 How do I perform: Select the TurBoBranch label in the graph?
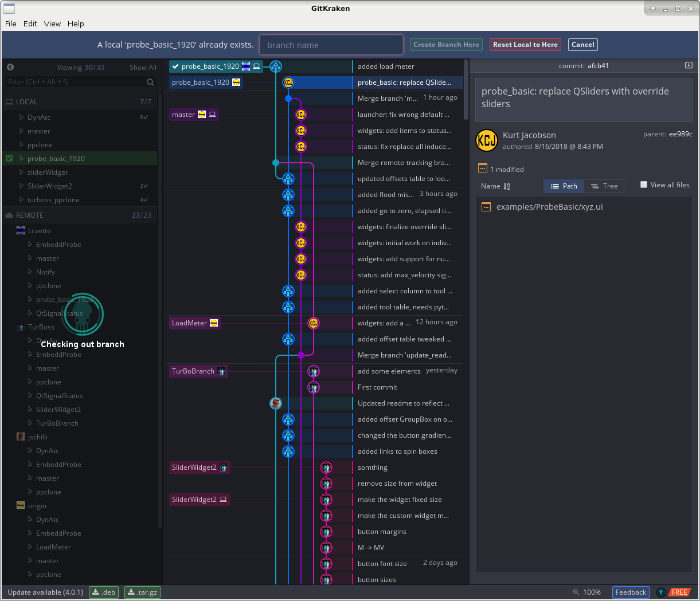[198, 371]
